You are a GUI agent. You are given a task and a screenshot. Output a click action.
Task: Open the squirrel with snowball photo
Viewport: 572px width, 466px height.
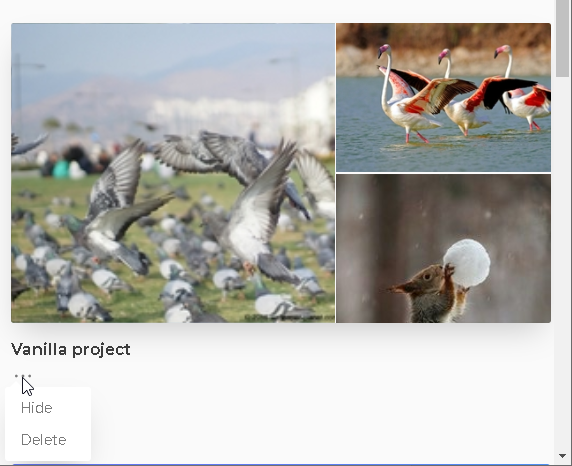coord(443,249)
